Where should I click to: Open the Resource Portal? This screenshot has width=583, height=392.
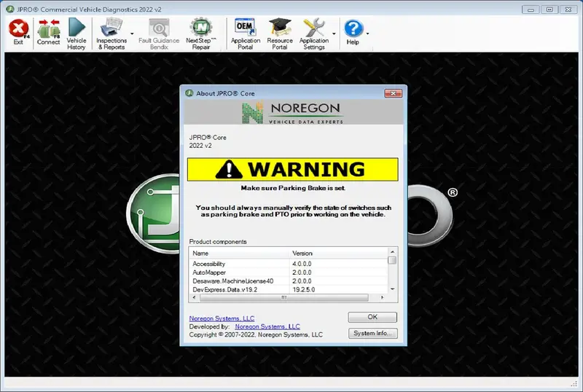280,34
